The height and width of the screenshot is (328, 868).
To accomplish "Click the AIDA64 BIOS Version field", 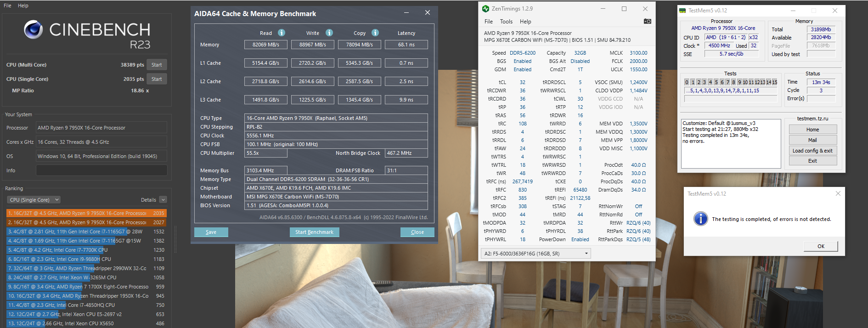I will 336,205.
